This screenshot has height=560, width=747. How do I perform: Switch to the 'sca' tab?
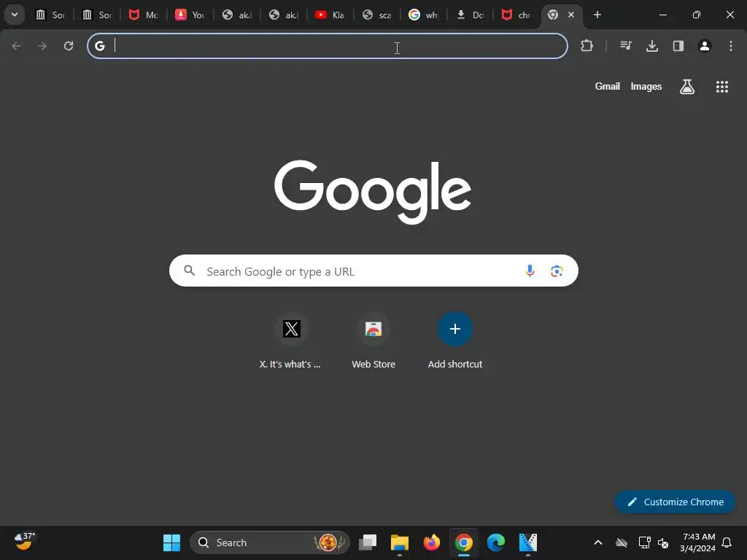(377, 15)
